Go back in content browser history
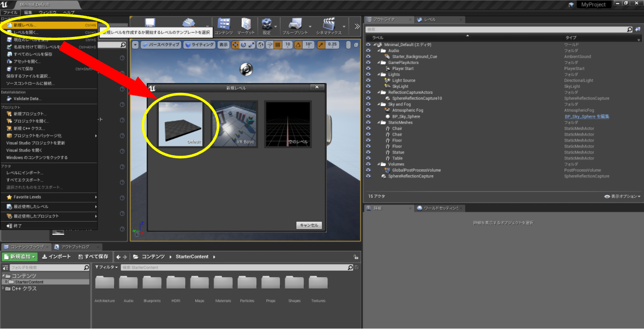The width and height of the screenshot is (644, 329). tap(118, 257)
